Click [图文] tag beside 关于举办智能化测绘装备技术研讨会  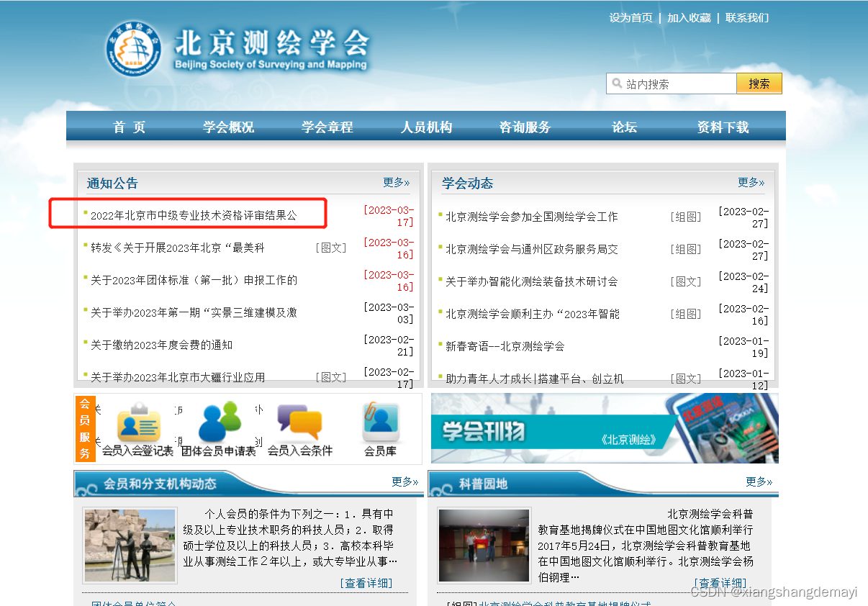(x=686, y=281)
